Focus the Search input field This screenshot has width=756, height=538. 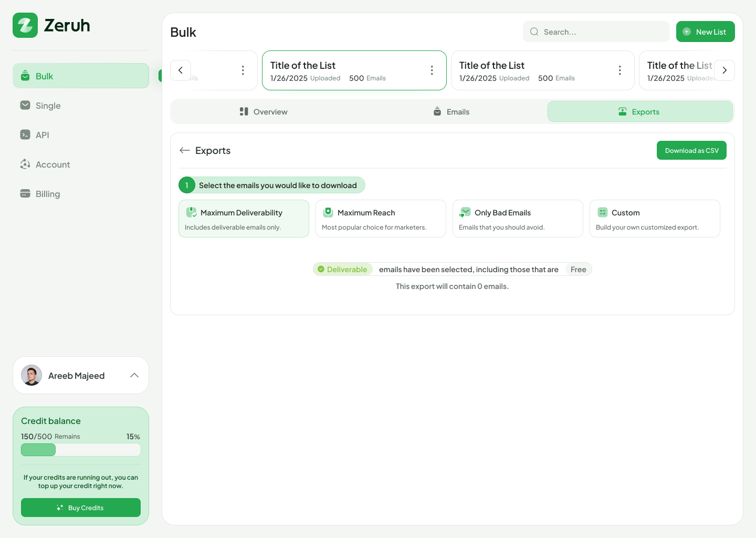click(x=596, y=32)
